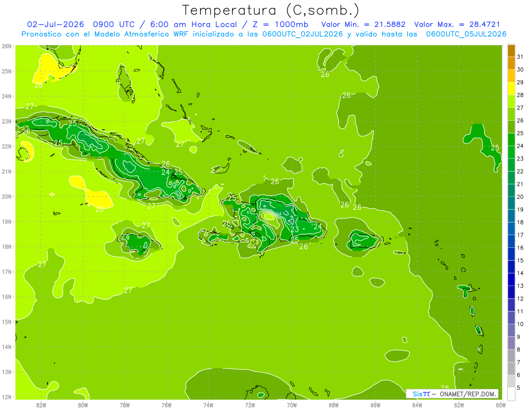Click the color bar label "22"
Image resolution: width=532 pixels, height=411 pixels.
[x=520, y=171]
